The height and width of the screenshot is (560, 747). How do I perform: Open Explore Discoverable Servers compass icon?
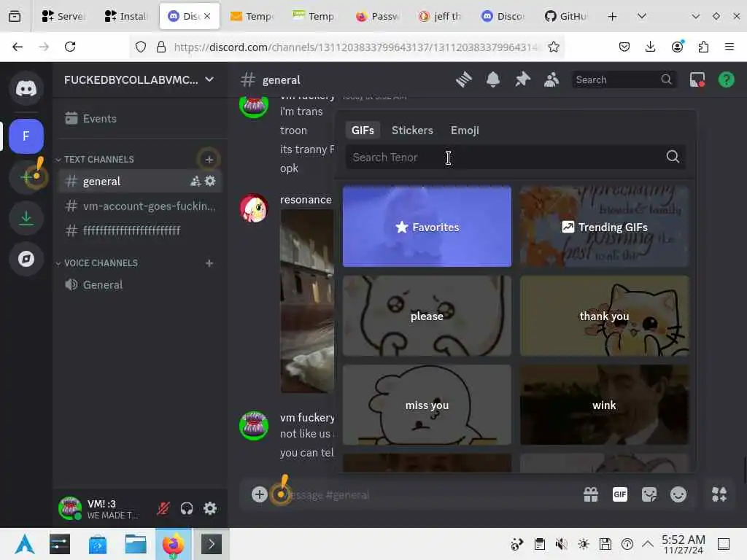pos(26,259)
